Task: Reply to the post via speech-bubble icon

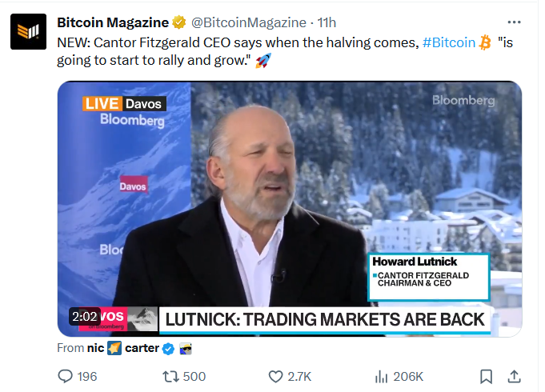Action: pos(66,376)
